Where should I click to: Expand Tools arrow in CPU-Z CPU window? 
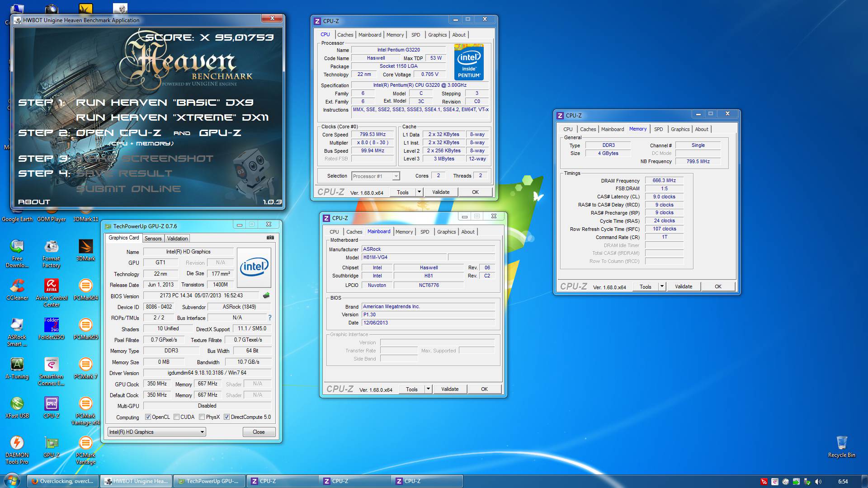[419, 192]
